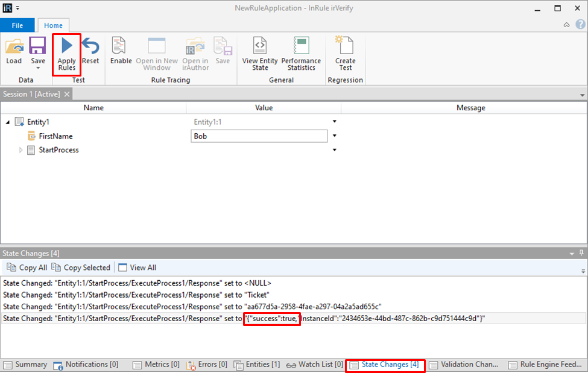Viewport: 588px width, 373px height.
Task: Open Performance Statistics
Action: click(301, 47)
